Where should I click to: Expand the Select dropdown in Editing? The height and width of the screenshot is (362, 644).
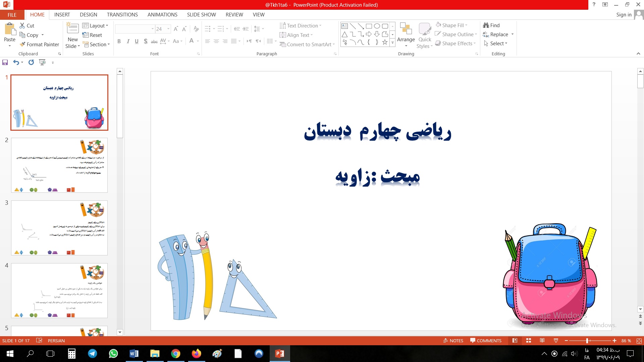(x=498, y=44)
